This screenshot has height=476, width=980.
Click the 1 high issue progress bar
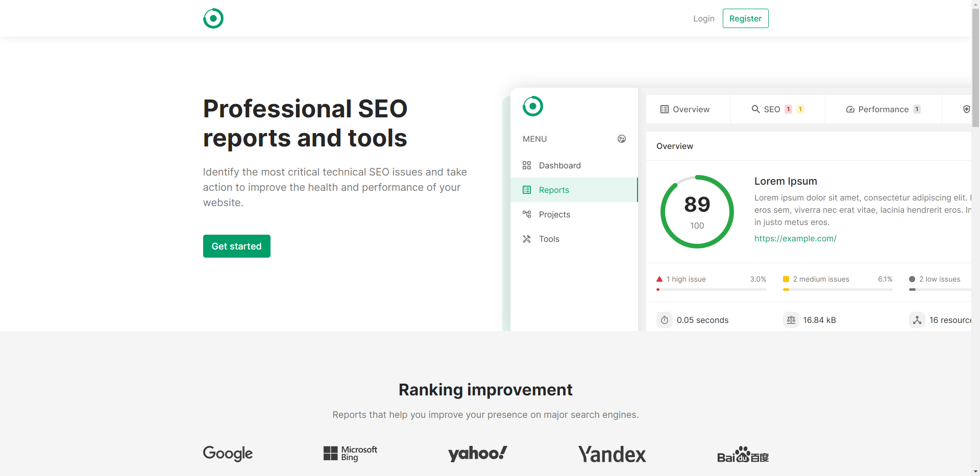click(x=712, y=289)
